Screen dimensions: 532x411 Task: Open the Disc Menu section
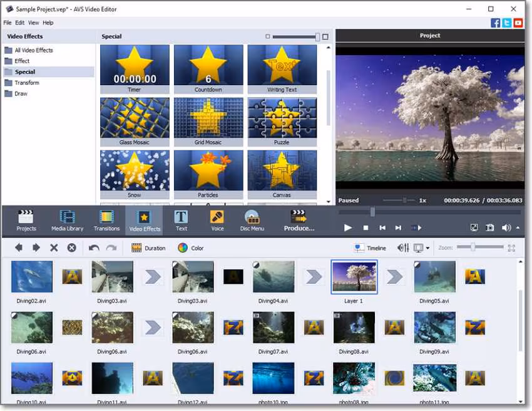coord(252,220)
